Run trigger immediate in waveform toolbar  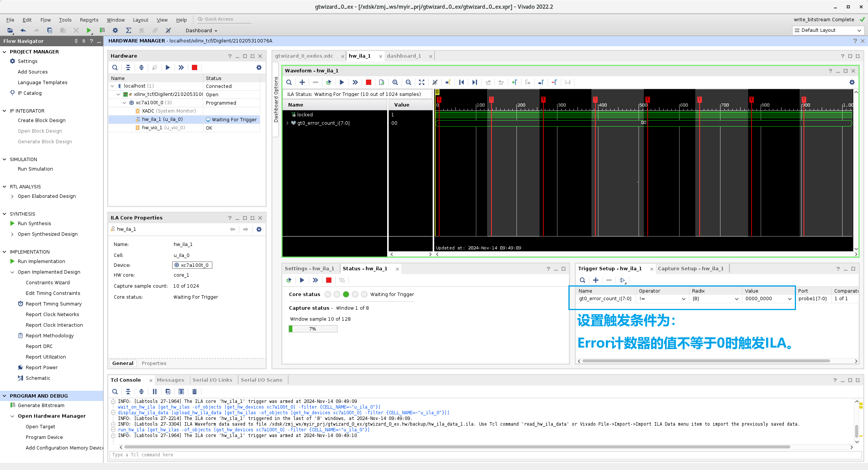click(x=355, y=82)
